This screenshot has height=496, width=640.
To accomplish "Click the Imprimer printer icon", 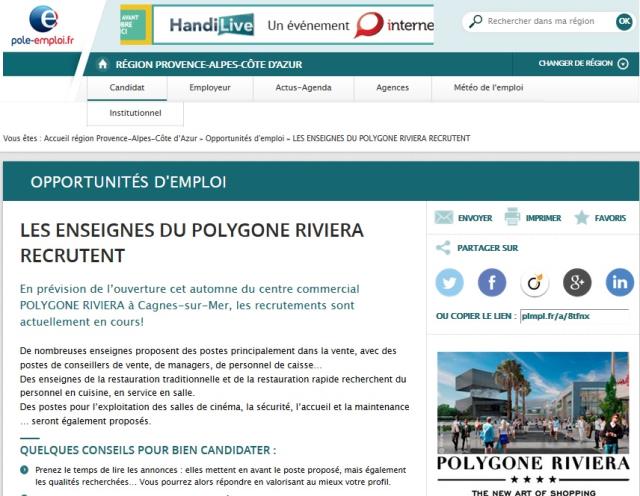I will click(512, 216).
